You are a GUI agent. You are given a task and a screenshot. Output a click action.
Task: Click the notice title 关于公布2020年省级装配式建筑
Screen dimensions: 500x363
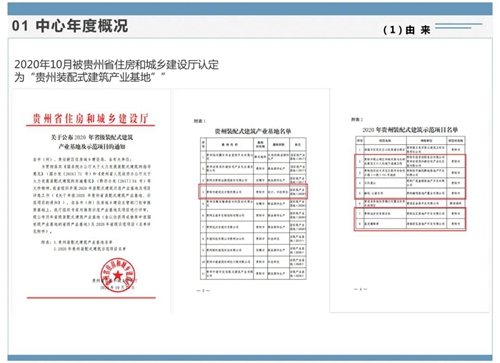[x=92, y=137]
